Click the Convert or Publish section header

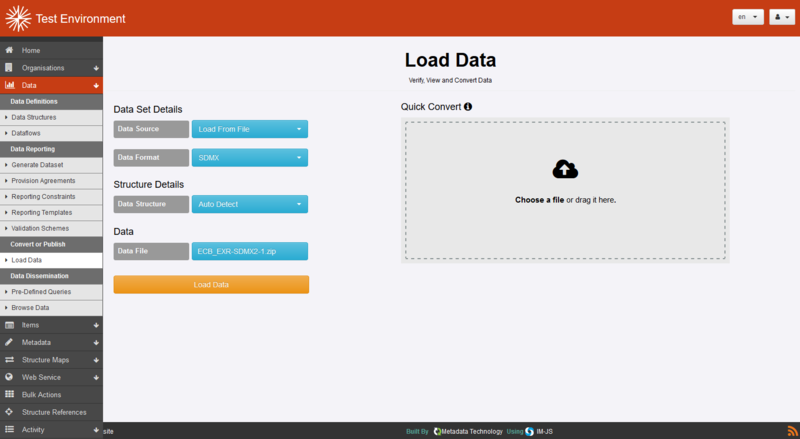[51, 244]
